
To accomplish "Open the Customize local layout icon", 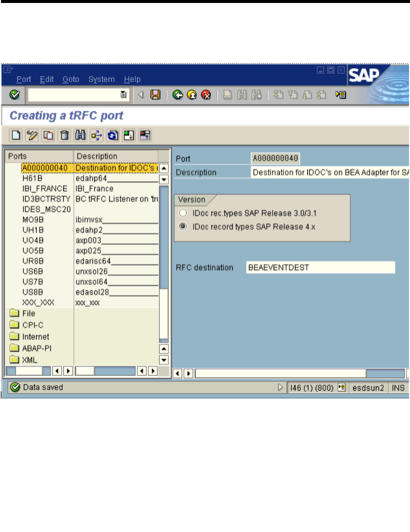I will point(340,94).
